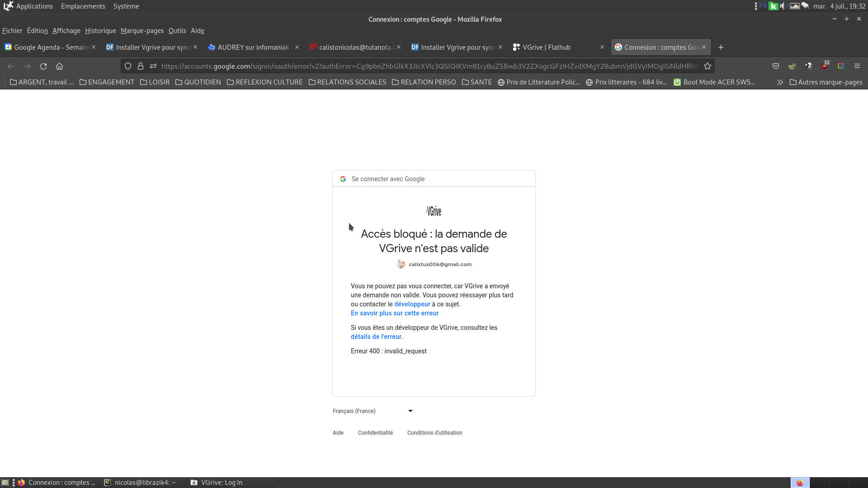Open the Pocket save icon

point(776,66)
